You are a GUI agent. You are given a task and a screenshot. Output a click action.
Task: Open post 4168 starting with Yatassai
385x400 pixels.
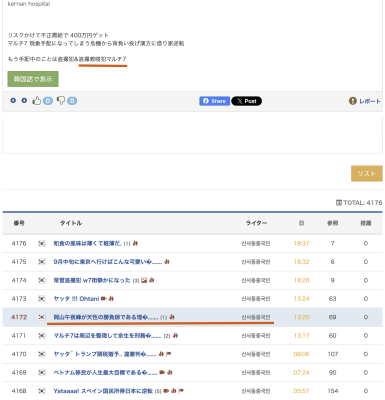tap(103, 391)
